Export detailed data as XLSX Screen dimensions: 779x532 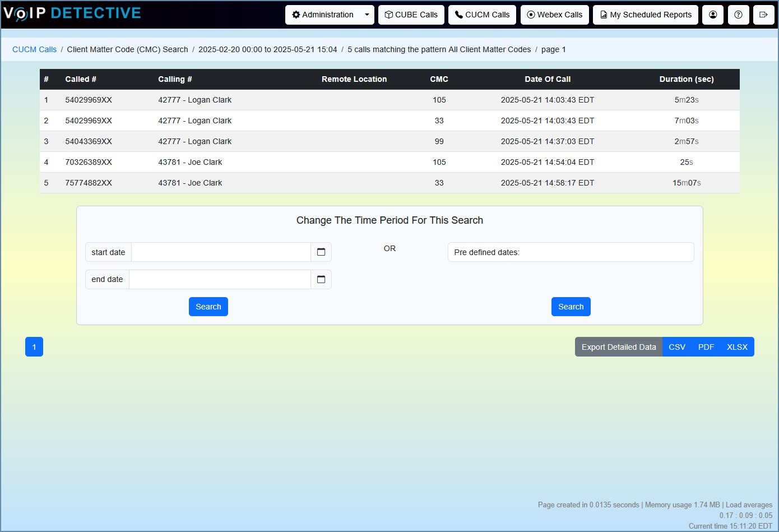tap(737, 347)
